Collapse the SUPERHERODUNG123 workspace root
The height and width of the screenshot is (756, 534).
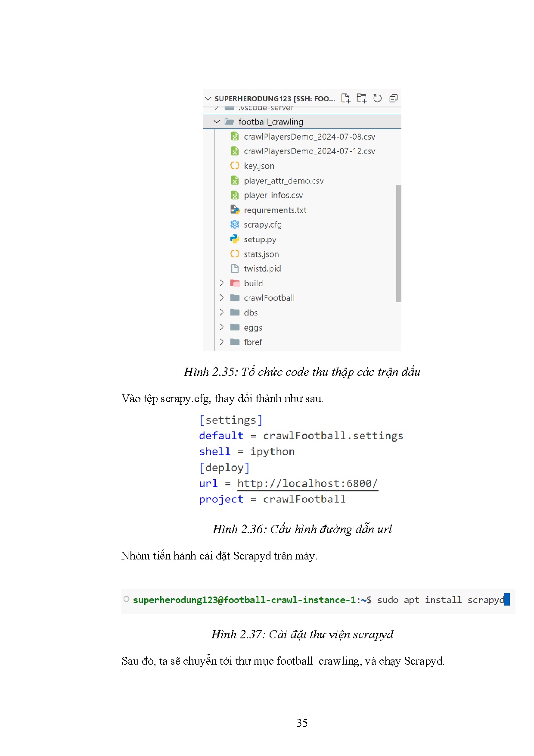point(208,99)
